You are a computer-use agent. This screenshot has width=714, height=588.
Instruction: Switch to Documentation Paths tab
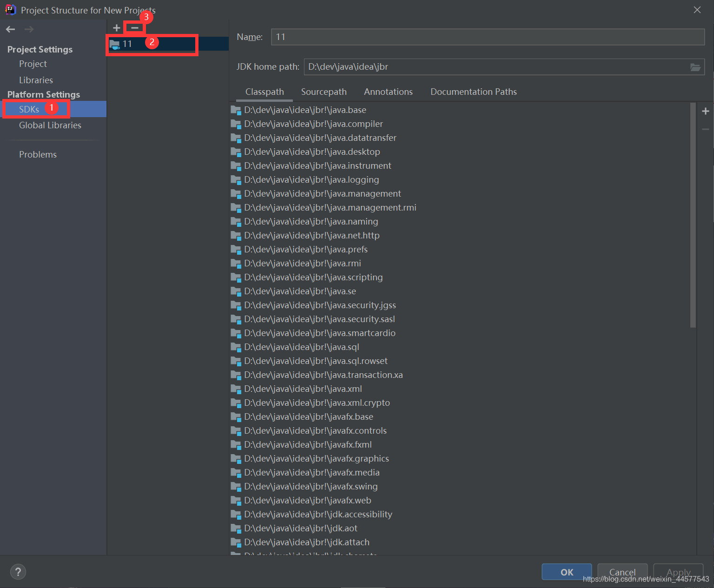pos(474,92)
